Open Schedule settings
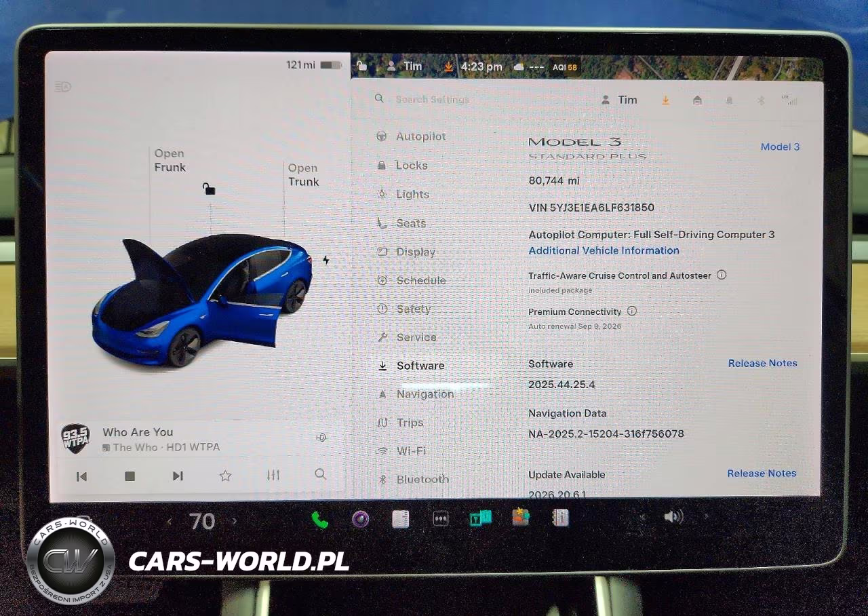This screenshot has width=868, height=616. [411, 280]
